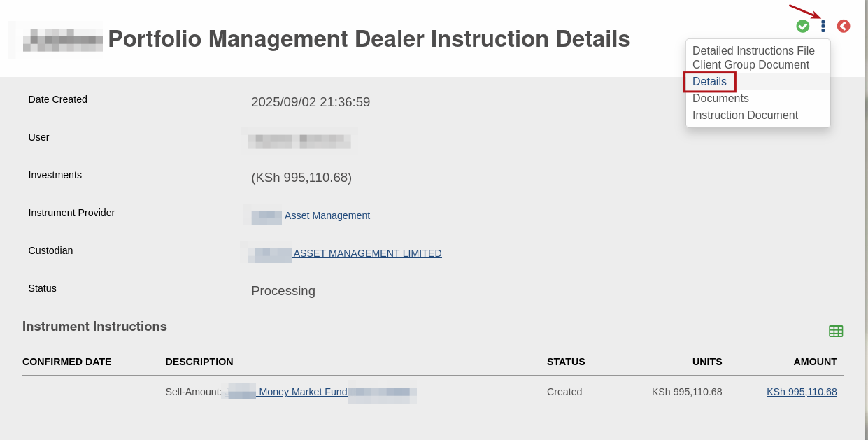Click the AMOUNT column header
868x440 pixels.
[815, 362]
